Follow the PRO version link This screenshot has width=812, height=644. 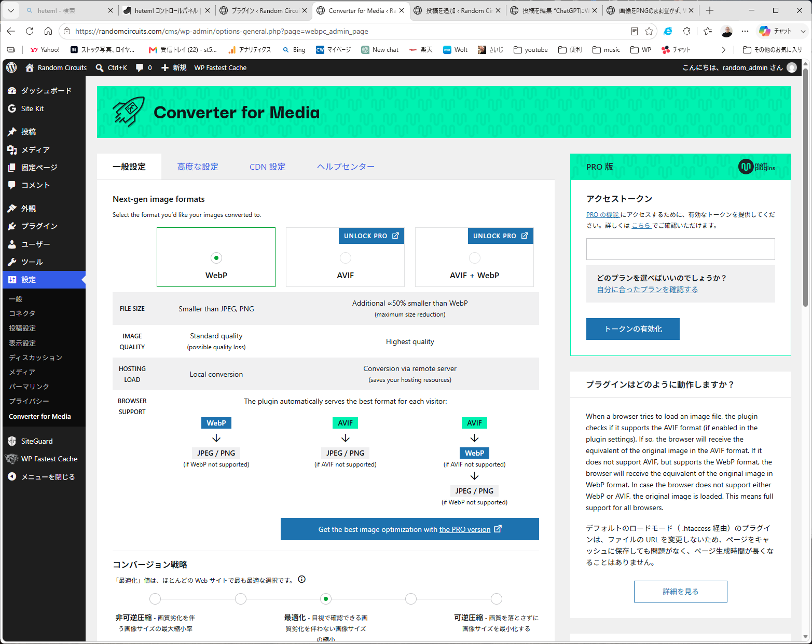[x=465, y=529]
